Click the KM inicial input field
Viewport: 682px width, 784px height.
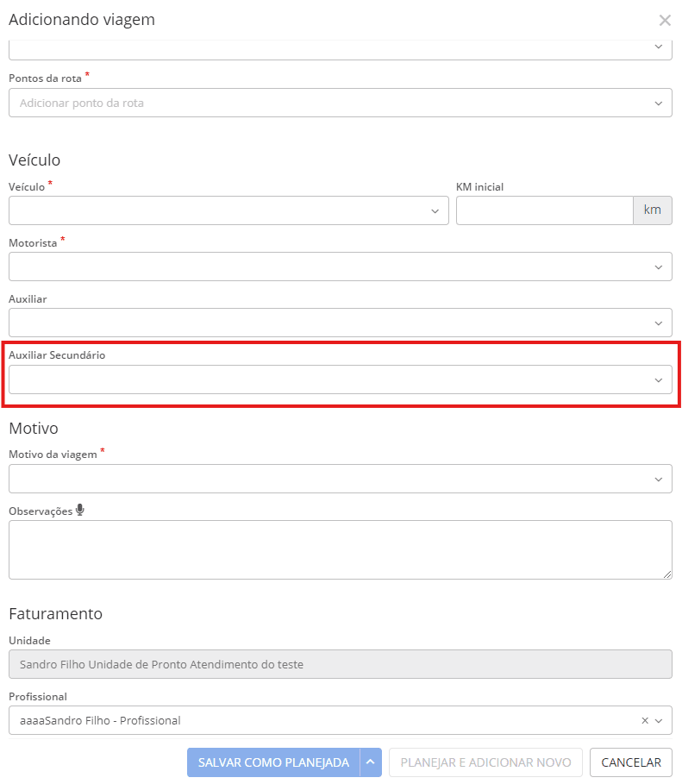point(544,210)
